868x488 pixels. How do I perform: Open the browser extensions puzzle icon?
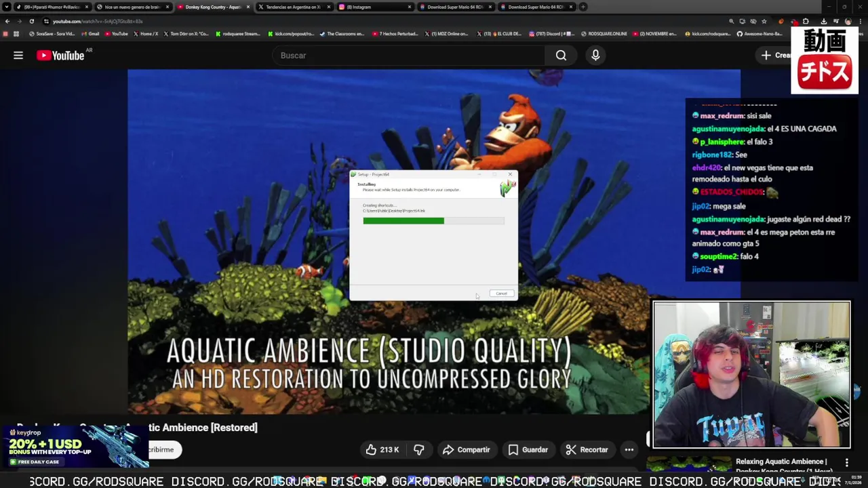tap(806, 21)
